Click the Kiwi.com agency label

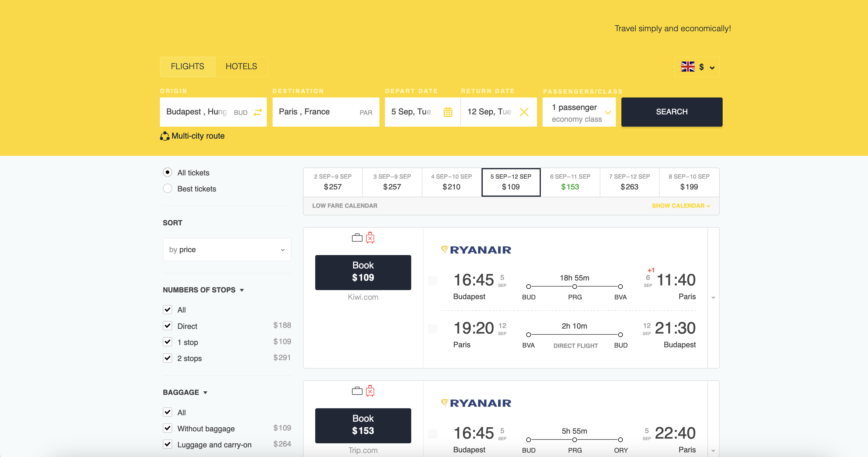[363, 297]
